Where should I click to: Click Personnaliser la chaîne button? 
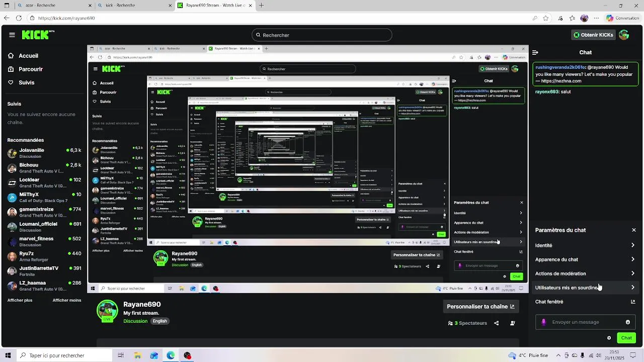point(480,307)
